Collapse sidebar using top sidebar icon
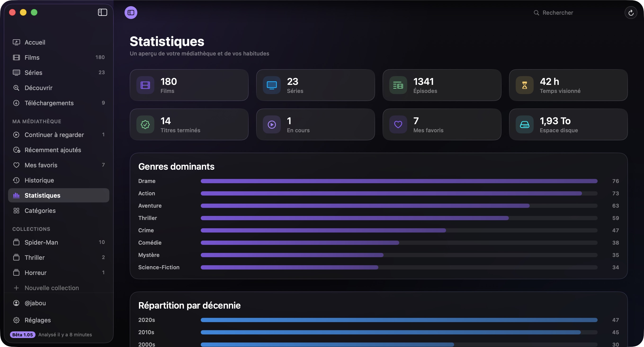Image resolution: width=644 pixels, height=347 pixels. point(103,12)
